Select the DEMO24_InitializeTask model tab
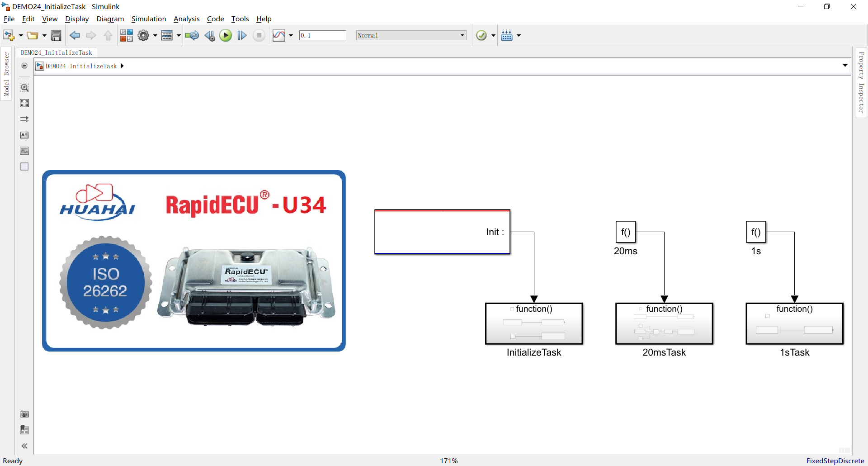Image resolution: width=868 pixels, height=466 pixels. pyautogui.click(x=57, y=52)
